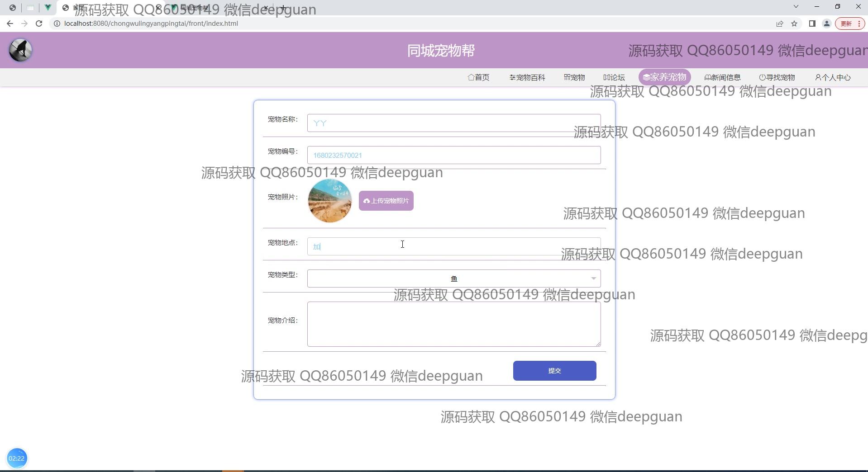Focus the 宠物介绍 text area

pos(453,324)
